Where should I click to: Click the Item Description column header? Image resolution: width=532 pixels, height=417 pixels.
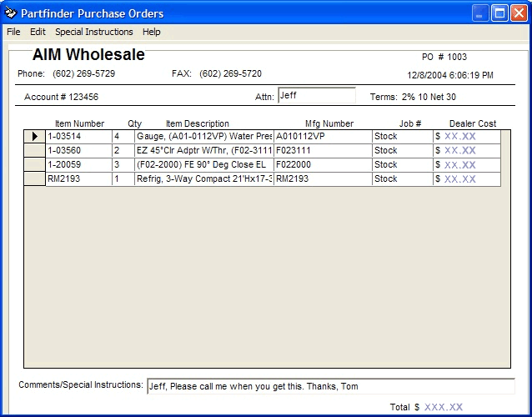198,123
